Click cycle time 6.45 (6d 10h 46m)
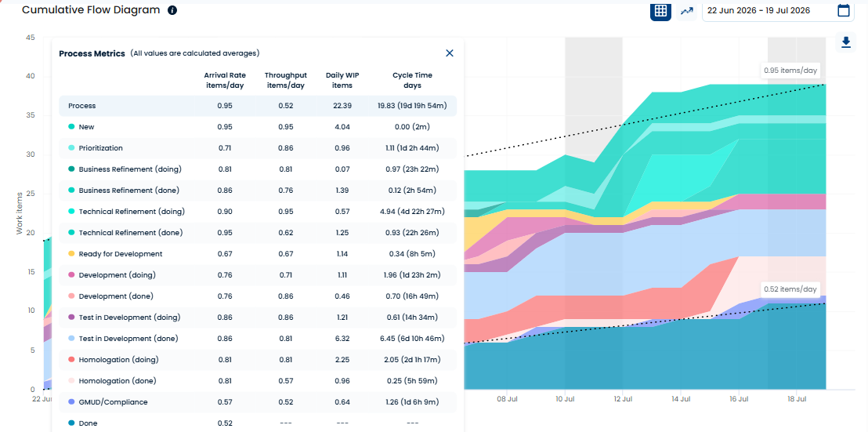Image resolution: width=868 pixels, height=432 pixels. 412,339
